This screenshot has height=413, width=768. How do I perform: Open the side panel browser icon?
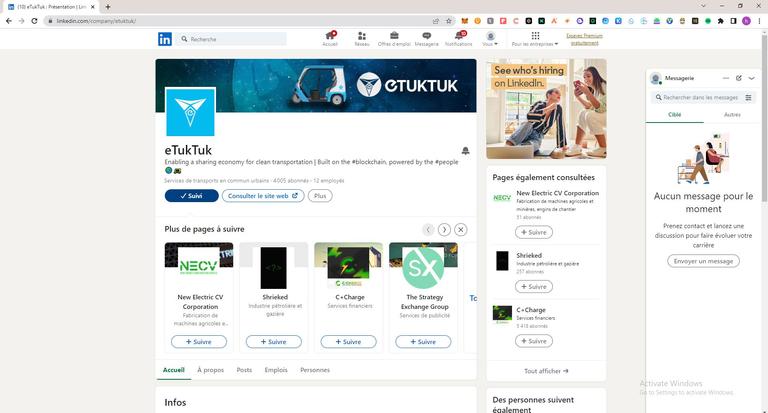(x=733, y=21)
